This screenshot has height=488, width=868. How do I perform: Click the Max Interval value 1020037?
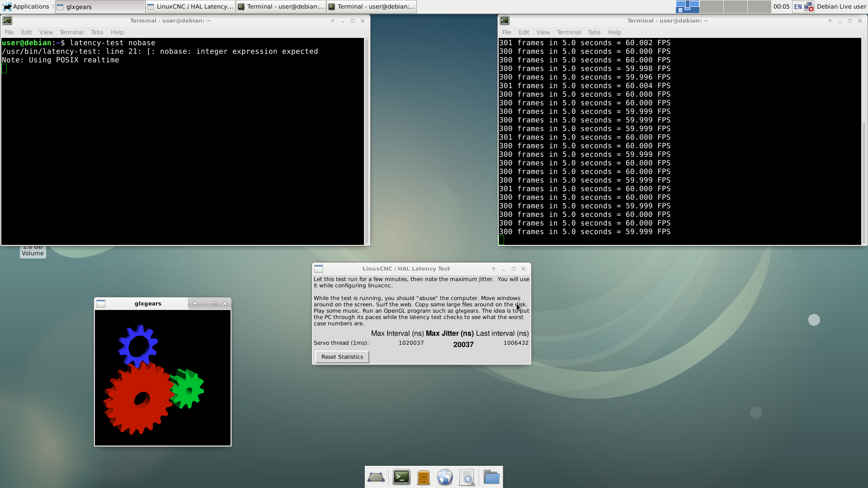tap(411, 343)
